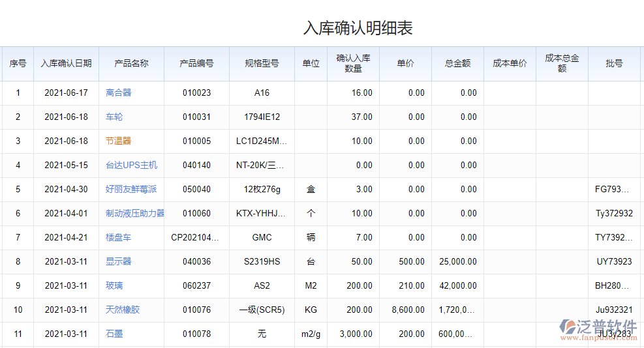644x348 pixels.
Task: Click the 规格型号 column header
Action: click(x=262, y=63)
